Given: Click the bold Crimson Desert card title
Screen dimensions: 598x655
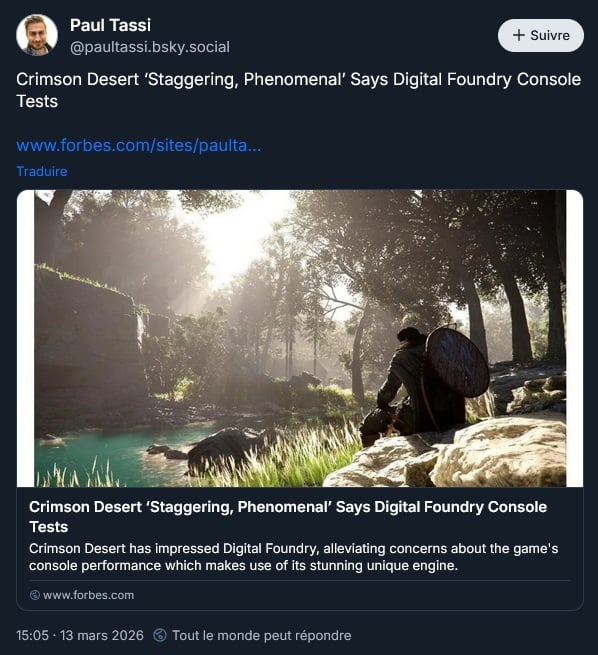Looking at the screenshot, I should coord(288,517).
